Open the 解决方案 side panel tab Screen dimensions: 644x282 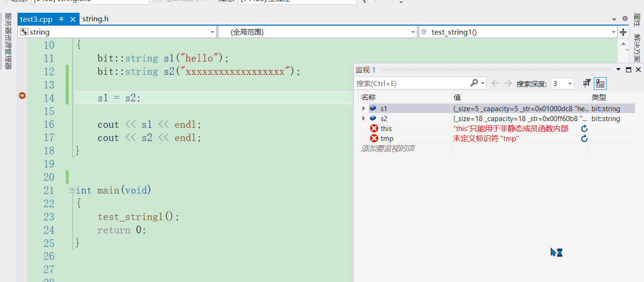point(637,48)
